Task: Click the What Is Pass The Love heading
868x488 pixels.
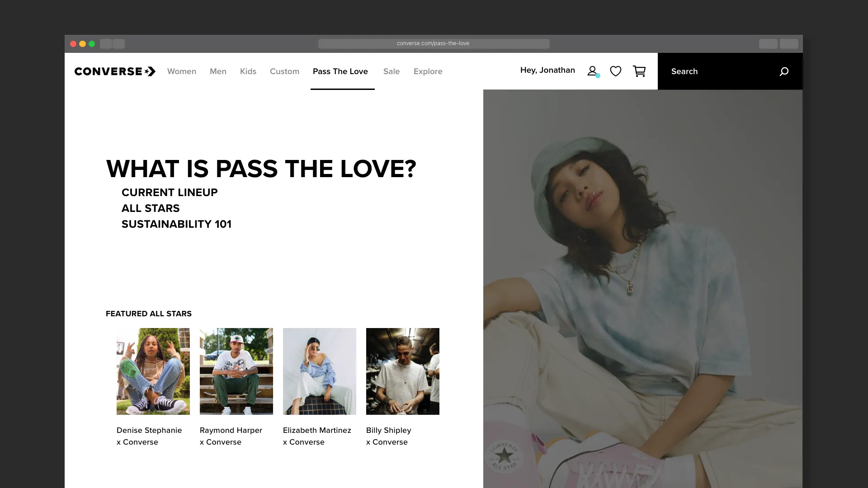Action: (261, 169)
